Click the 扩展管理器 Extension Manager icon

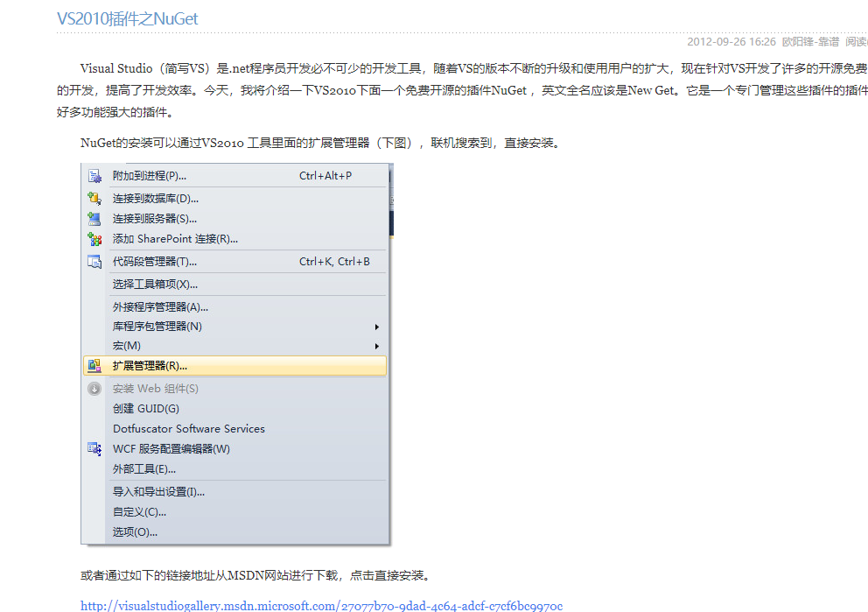click(x=94, y=366)
